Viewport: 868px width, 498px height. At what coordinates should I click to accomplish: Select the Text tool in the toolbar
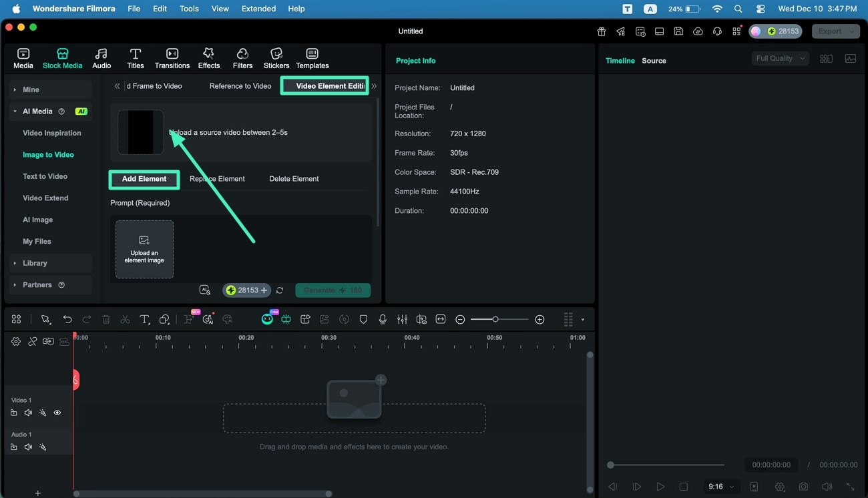(x=145, y=319)
